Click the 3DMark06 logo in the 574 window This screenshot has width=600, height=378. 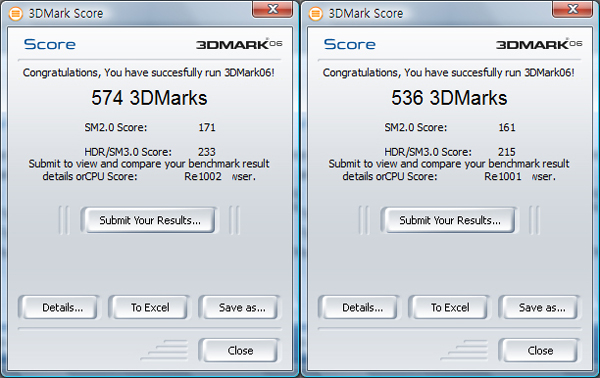tap(239, 44)
